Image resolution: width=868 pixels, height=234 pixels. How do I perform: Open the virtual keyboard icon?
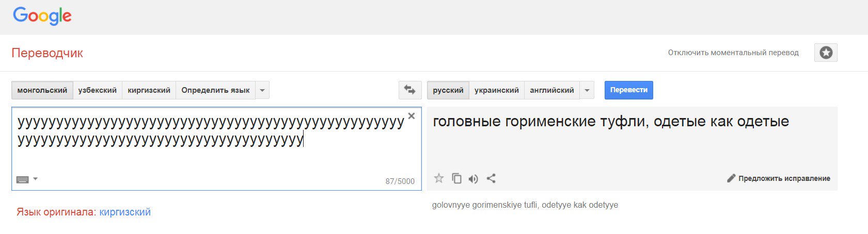[x=23, y=179]
